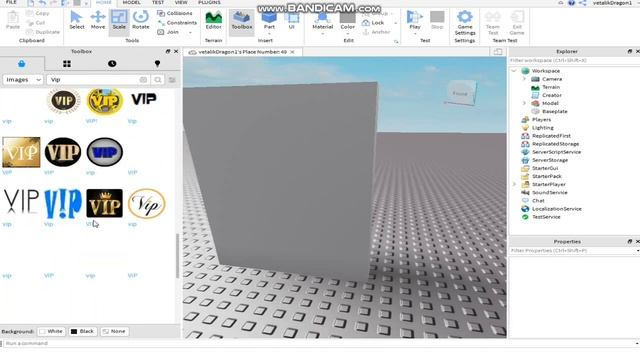Pick the Rotate tool
Screen dimensions: 640x360
point(141,20)
